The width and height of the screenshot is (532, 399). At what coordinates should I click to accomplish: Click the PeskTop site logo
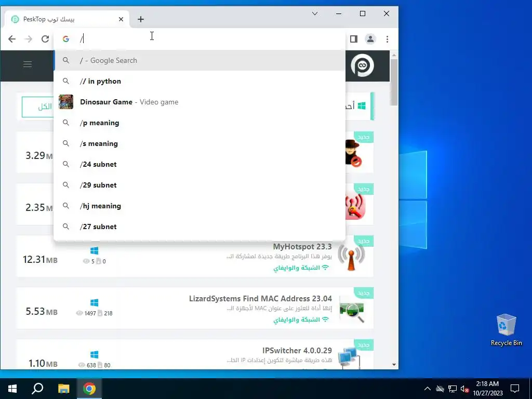click(x=362, y=65)
